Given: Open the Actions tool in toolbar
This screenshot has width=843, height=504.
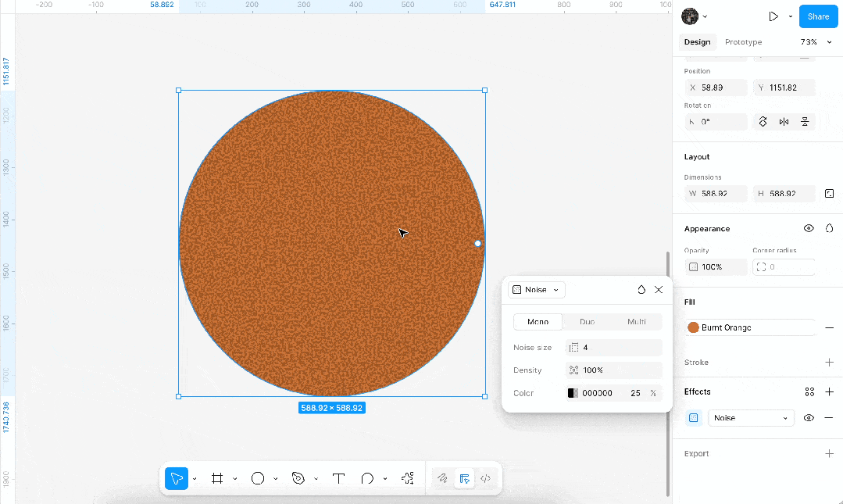Looking at the screenshot, I should 408,478.
